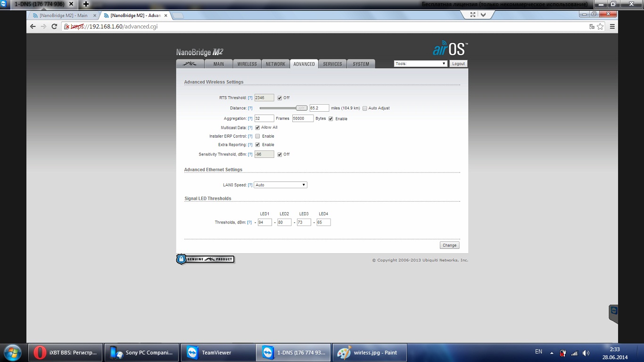644x362 pixels.
Task: Open Sony PC Companion from the taskbar
Action: point(142,353)
